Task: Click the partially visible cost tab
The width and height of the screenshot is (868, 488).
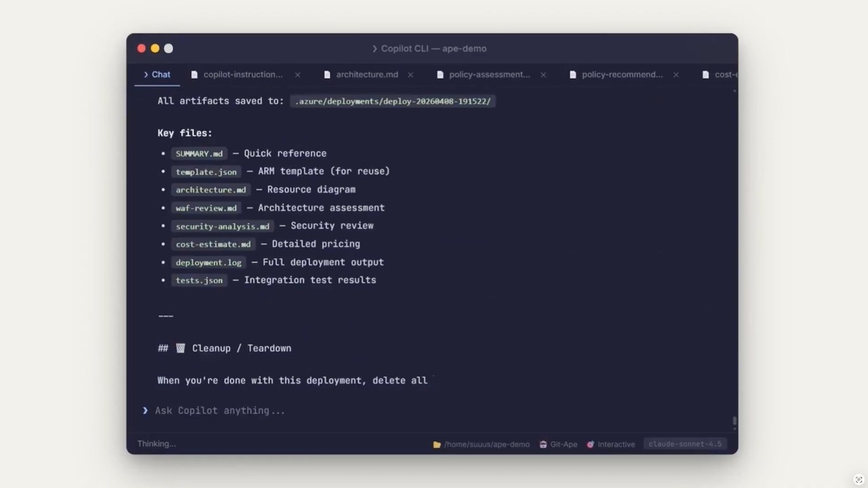Action: pos(719,75)
